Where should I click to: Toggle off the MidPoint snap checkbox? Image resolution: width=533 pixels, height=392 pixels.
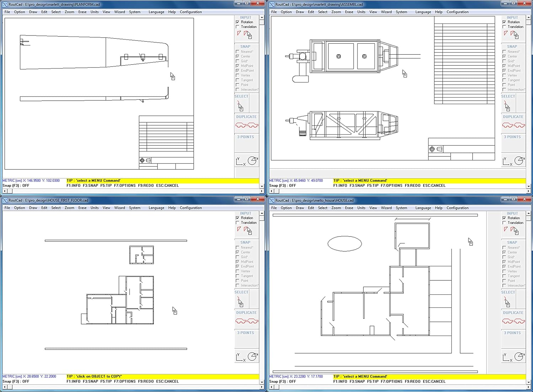237,66
